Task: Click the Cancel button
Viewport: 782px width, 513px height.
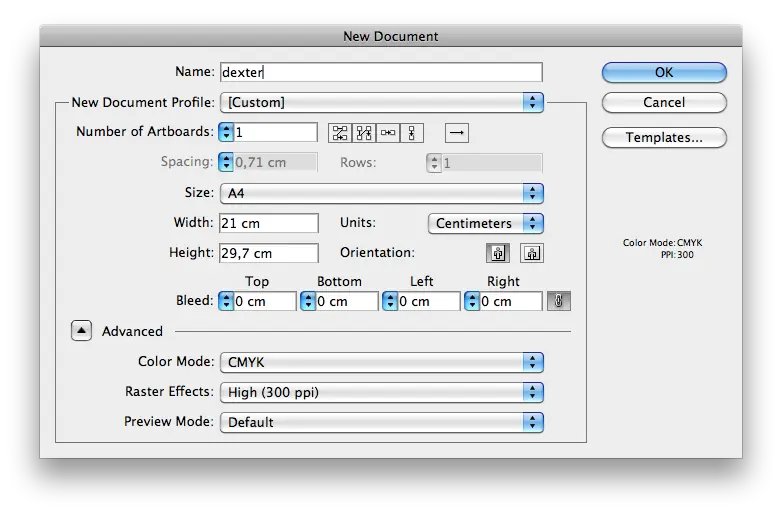Action: [x=664, y=103]
